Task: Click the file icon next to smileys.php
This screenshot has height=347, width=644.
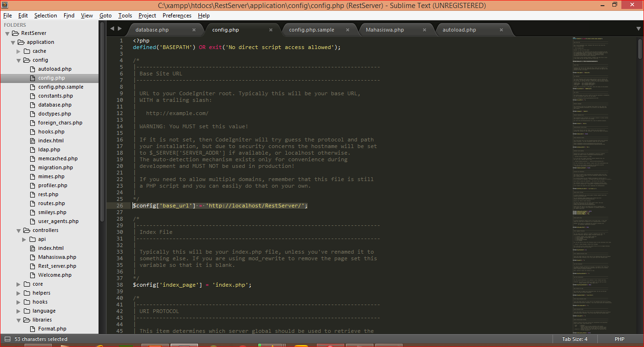Action: (33, 213)
